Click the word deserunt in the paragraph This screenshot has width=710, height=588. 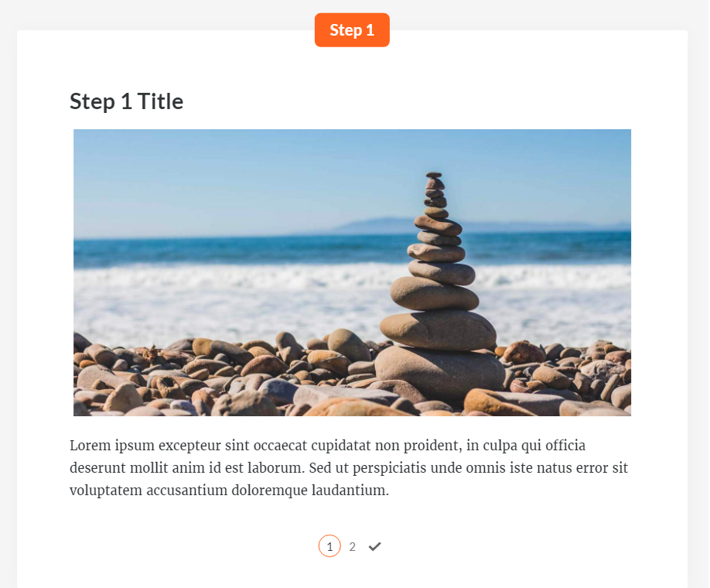(97, 468)
